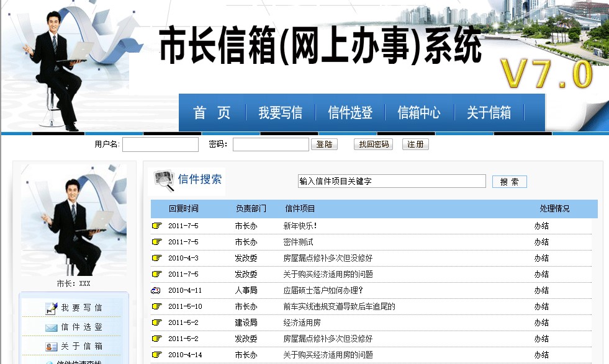The width and height of the screenshot is (609, 364).
Task: Focus the 用户名 username field
Action: click(160, 144)
